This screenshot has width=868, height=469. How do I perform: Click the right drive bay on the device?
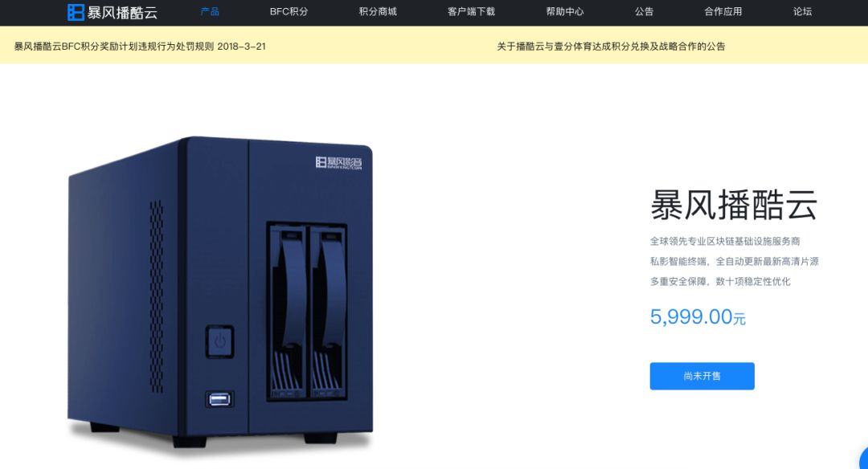pos(328,312)
